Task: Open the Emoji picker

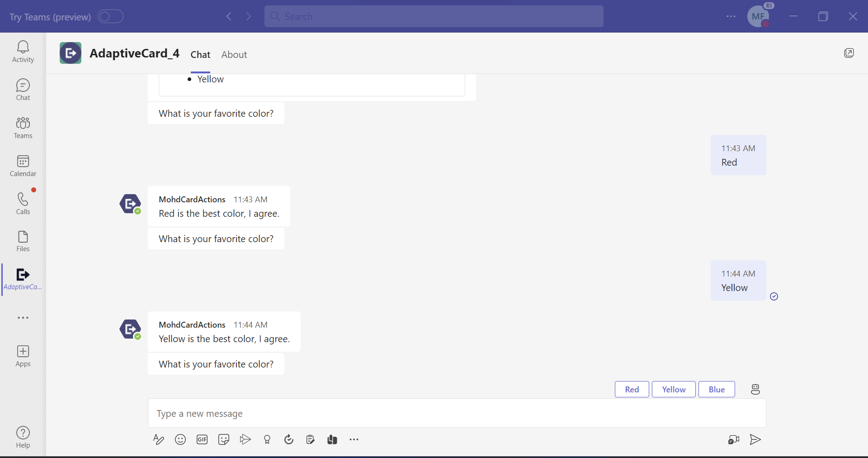Action: pyautogui.click(x=180, y=439)
